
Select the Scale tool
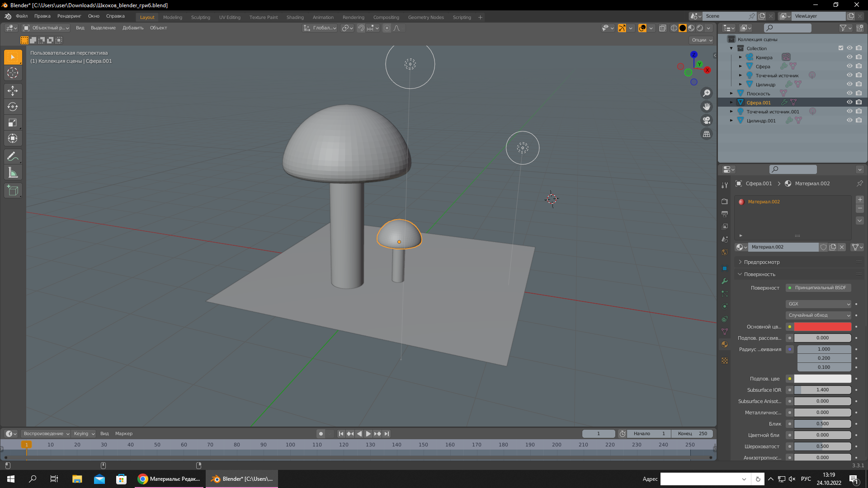[x=13, y=122]
